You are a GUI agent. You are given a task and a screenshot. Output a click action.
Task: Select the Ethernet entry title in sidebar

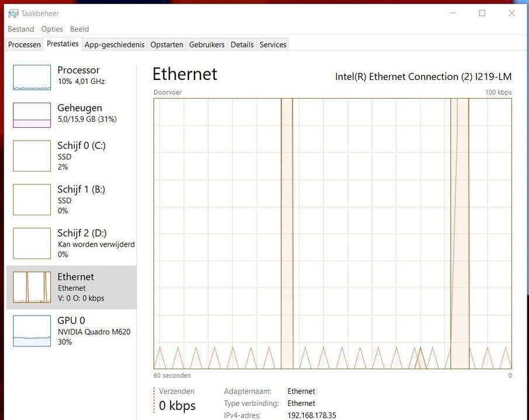[x=75, y=276]
